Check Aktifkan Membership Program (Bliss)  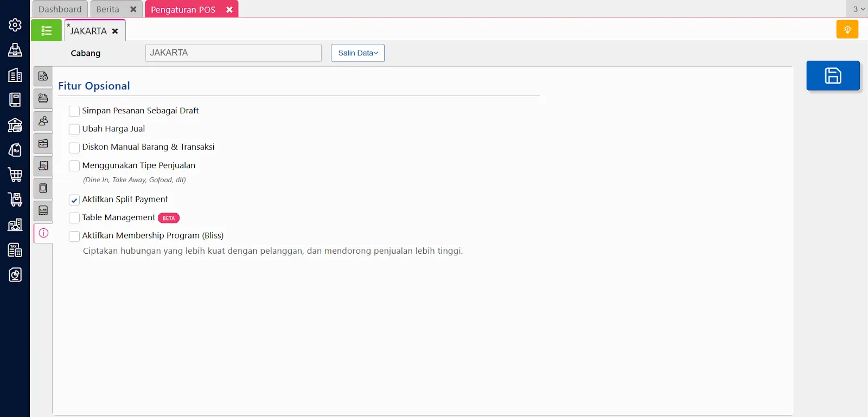[x=74, y=236]
